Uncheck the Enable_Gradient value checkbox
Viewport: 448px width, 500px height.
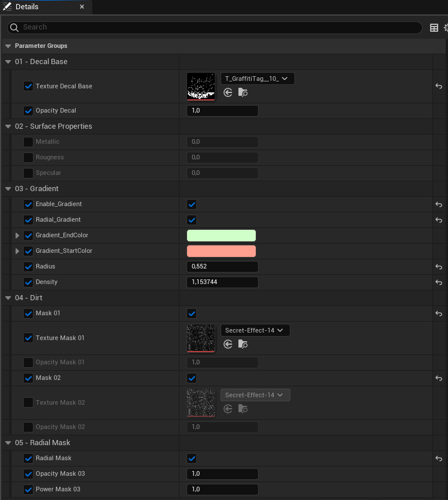tap(192, 204)
